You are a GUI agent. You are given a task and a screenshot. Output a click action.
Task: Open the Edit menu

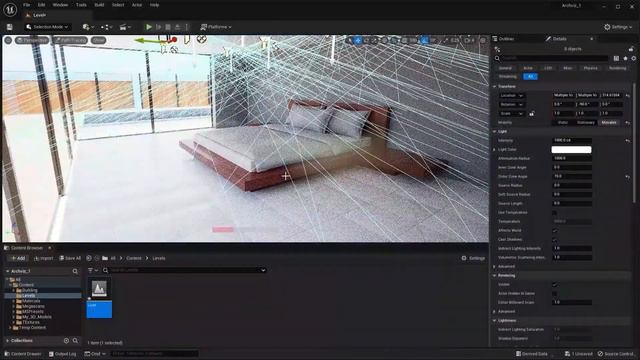(41, 5)
